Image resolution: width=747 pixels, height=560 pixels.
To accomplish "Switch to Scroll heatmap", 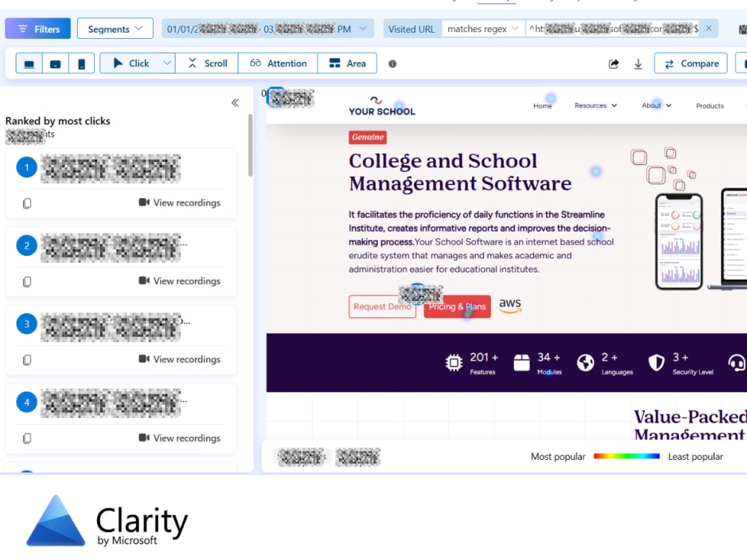I will (x=207, y=63).
